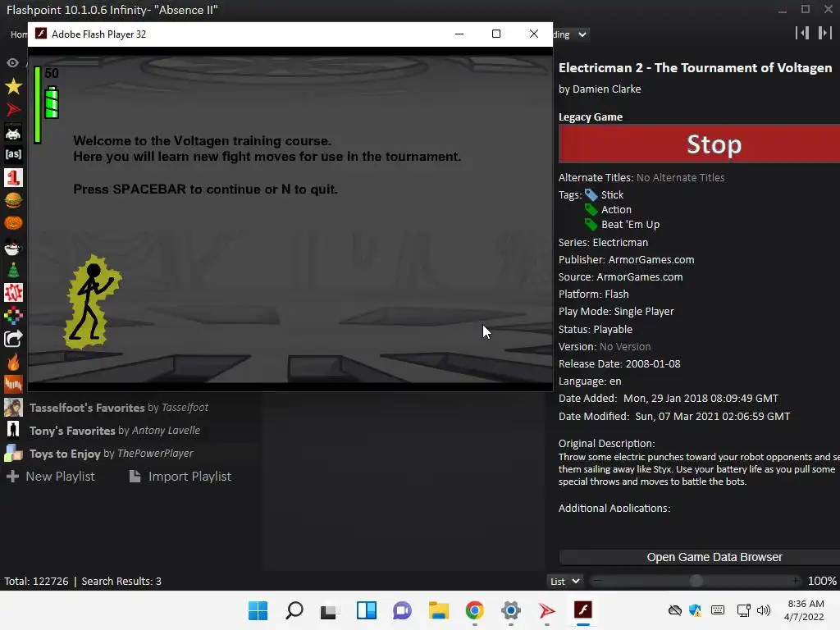
Task: Select the orange waveform playlist icon
Action: point(13,384)
